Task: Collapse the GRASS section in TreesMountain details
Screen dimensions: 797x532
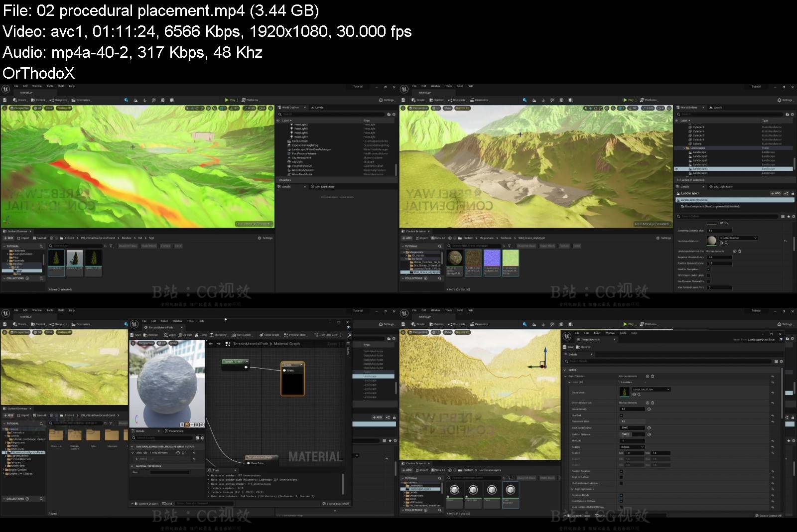Action: pos(565,370)
